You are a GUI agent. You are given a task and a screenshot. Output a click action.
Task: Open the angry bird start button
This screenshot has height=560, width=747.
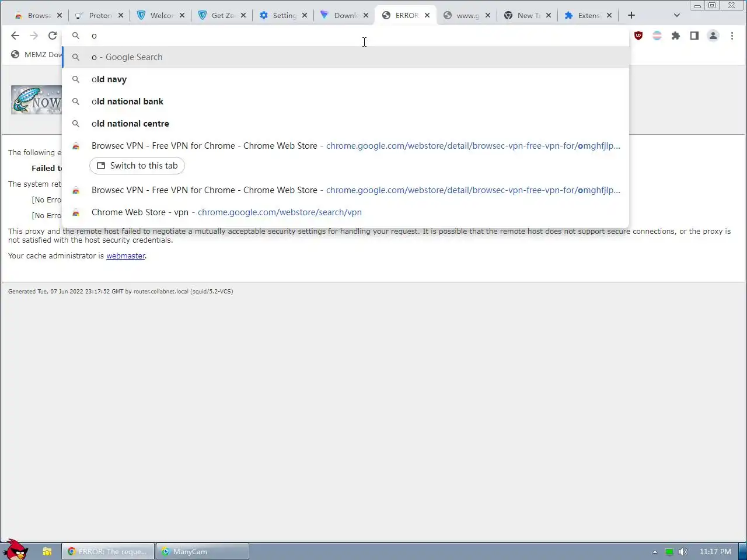tap(16, 550)
